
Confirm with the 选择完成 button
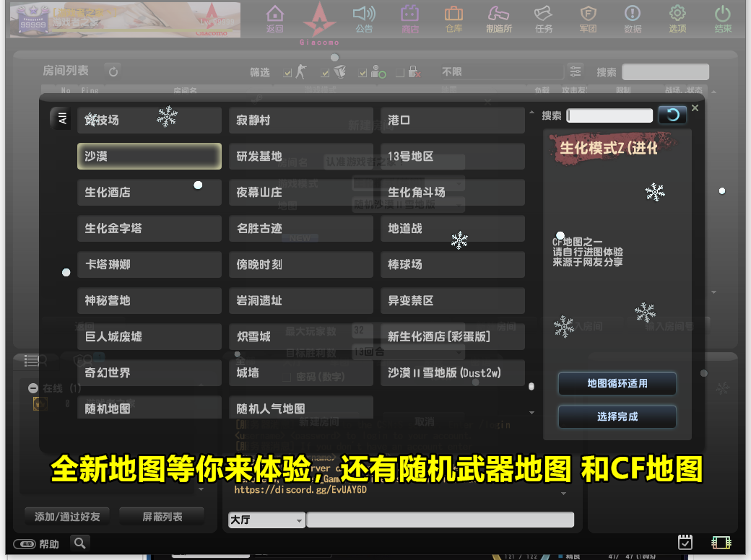617,416
